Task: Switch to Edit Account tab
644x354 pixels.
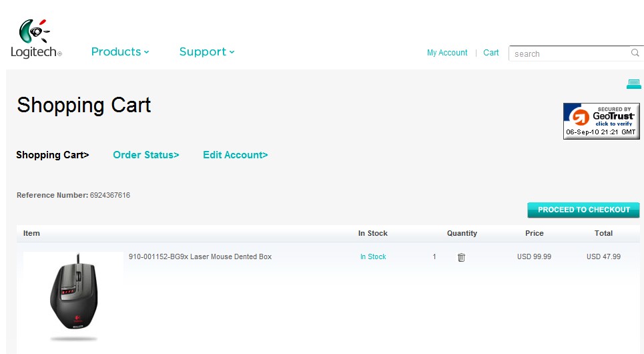Action: pos(236,155)
